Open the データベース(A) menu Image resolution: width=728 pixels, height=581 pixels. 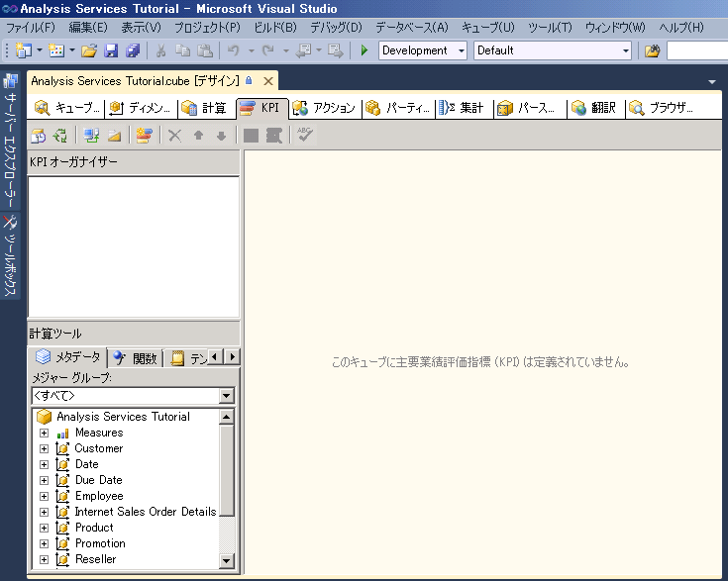pos(412,28)
